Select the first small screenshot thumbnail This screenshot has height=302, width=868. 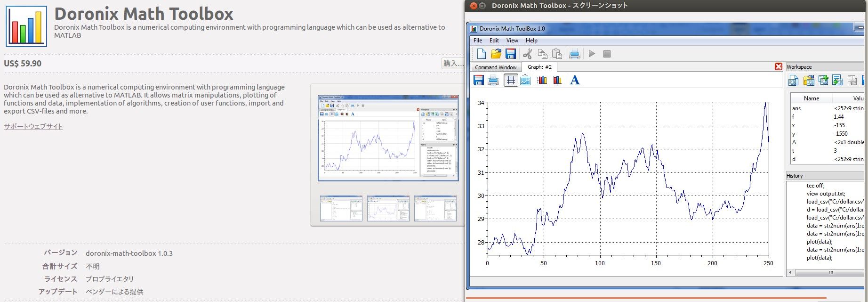pyautogui.click(x=341, y=208)
